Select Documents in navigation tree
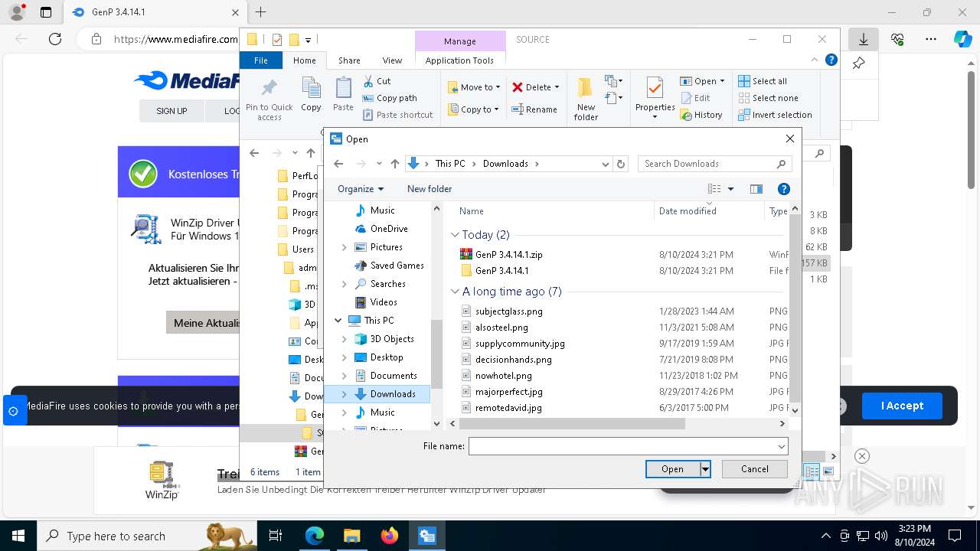This screenshot has width=980, height=551. [x=394, y=376]
